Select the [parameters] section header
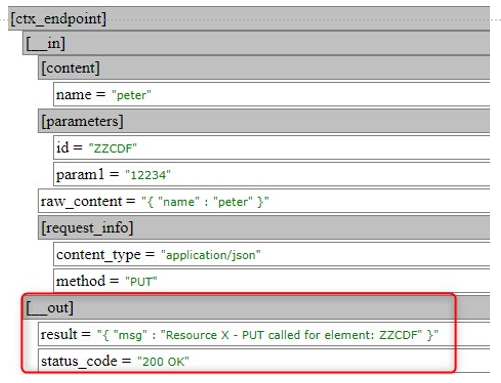The image size is (501, 383). tap(264, 121)
